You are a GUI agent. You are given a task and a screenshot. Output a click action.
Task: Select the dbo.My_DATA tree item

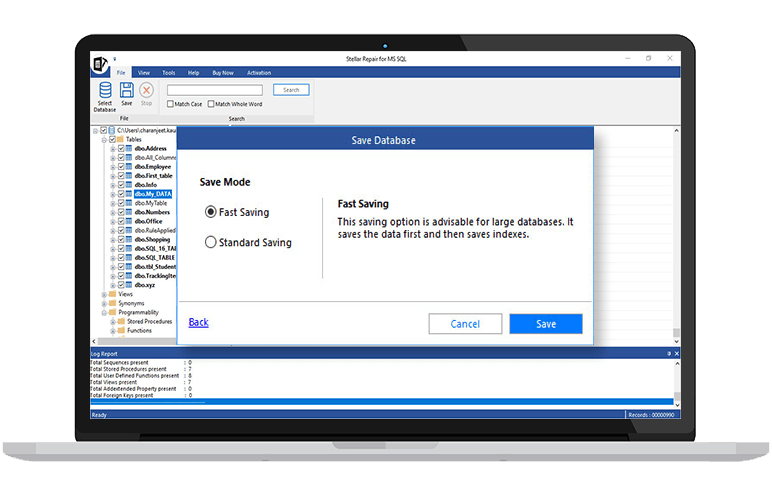(x=153, y=194)
